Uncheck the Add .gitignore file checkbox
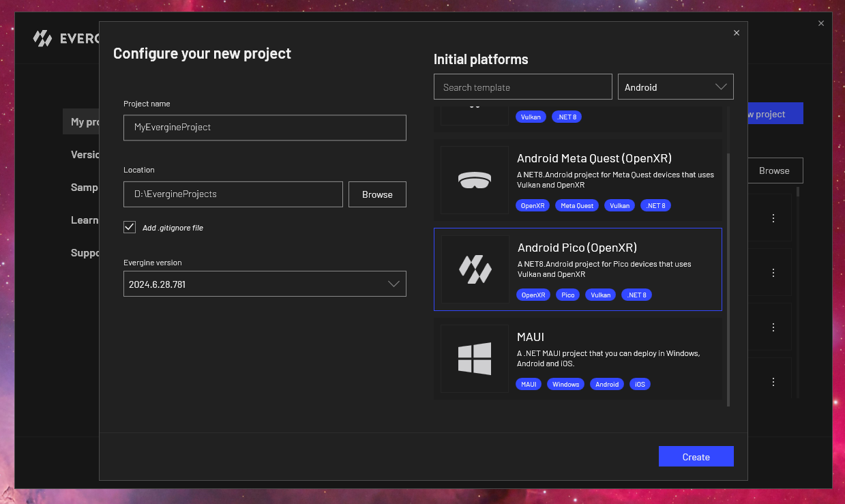This screenshot has width=845, height=504. [130, 227]
